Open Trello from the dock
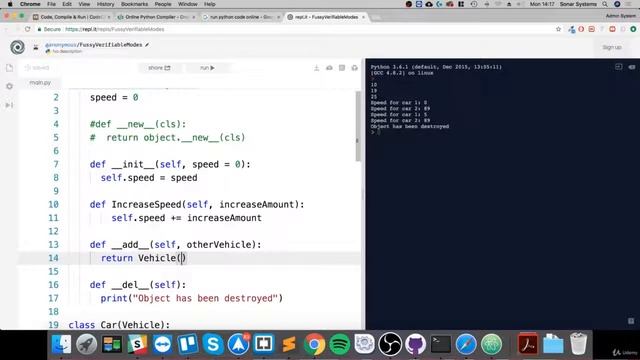Image resolution: width=640 pixels, height=360 pixels. tap(188, 345)
